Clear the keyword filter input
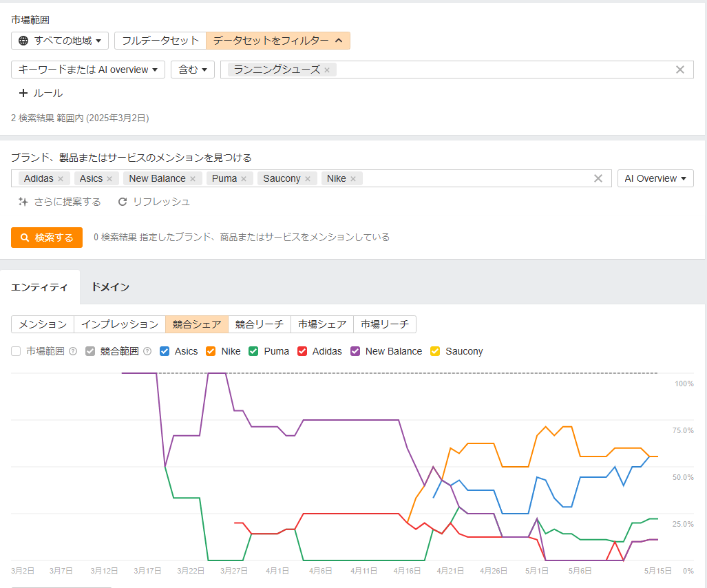 (679, 70)
